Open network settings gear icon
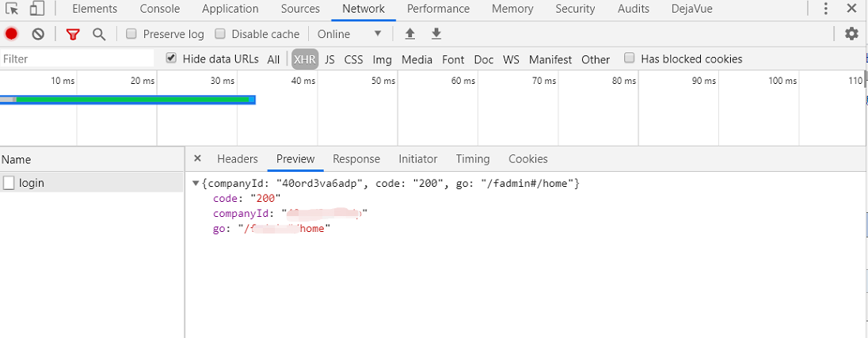This screenshot has width=868, height=338. [851, 33]
